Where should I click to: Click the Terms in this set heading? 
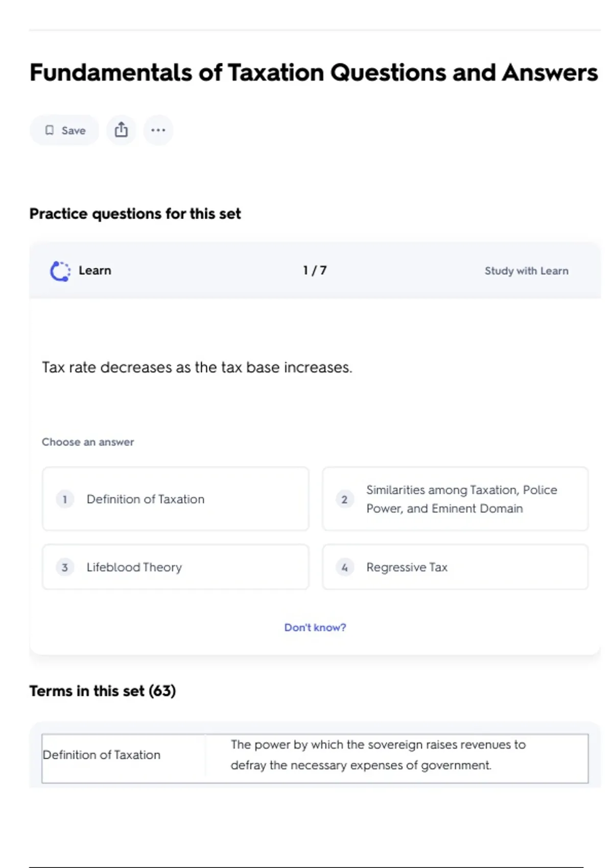pos(103,691)
